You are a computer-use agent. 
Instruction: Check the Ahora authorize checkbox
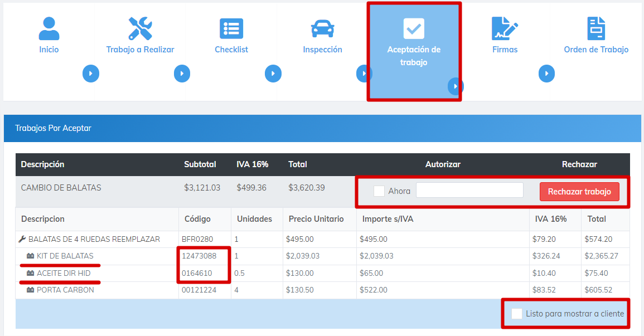tap(379, 191)
